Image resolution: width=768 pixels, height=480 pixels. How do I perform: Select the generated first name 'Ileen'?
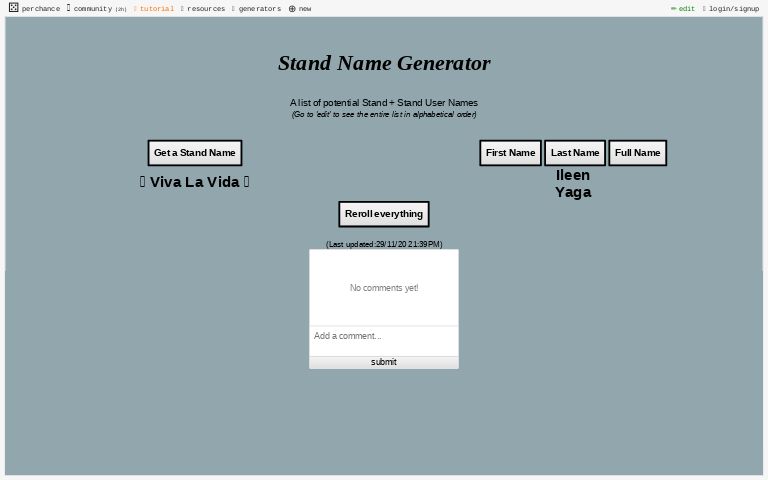pyautogui.click(x=573, y=175)
